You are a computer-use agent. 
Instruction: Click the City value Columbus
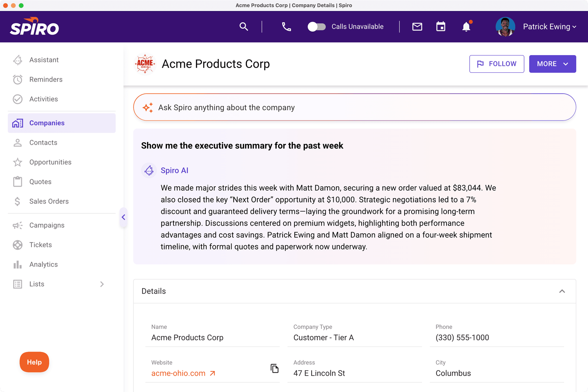click(453, 373)
